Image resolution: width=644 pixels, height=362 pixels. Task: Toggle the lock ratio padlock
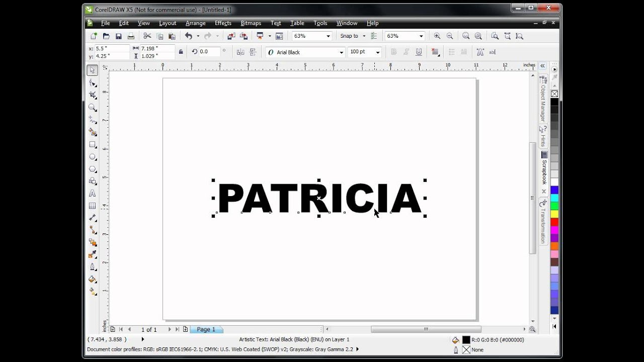[181, 52]
